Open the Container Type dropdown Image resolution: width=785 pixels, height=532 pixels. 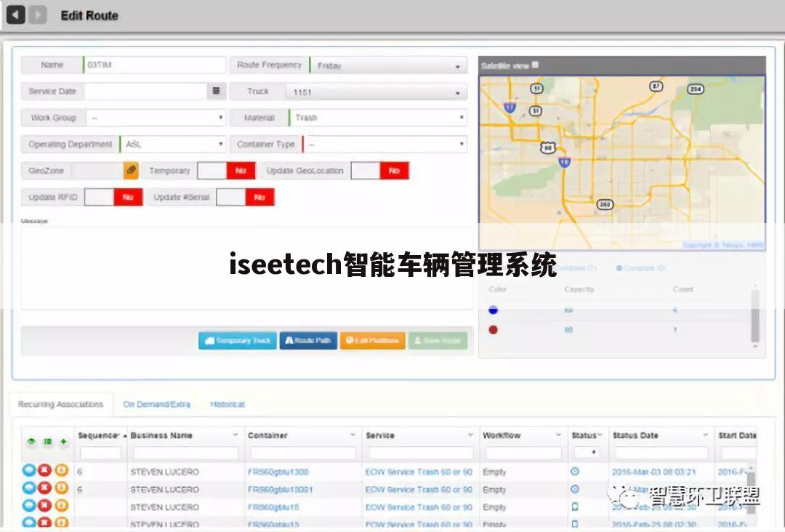tap(385, 144)
